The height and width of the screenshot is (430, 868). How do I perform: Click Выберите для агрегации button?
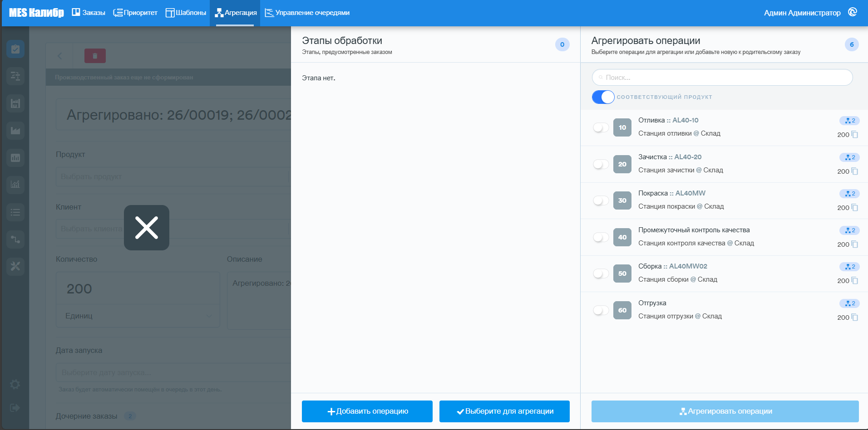point(504,411)
